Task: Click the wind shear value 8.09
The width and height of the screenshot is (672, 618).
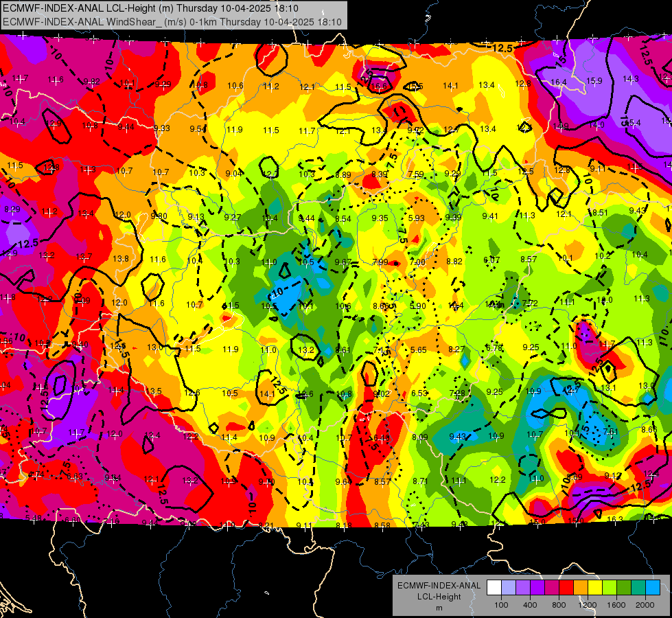Action: click(x=420, y=437)
